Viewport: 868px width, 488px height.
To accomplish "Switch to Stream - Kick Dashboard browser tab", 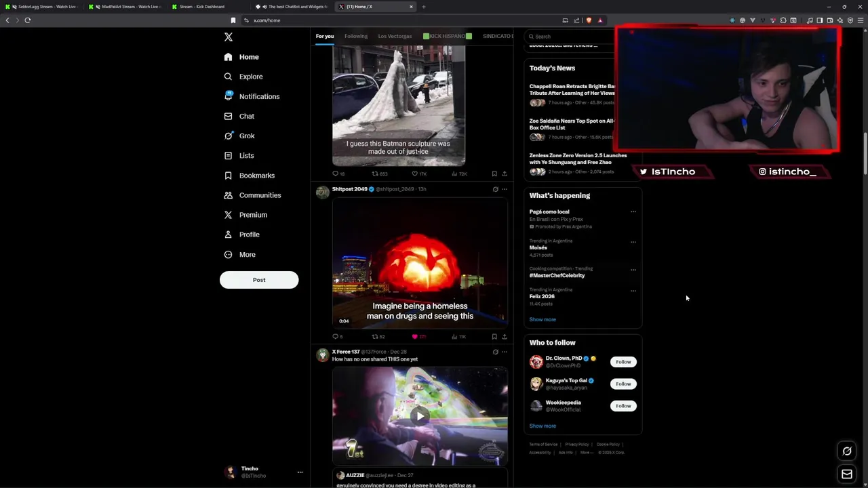I will point(202,7).
